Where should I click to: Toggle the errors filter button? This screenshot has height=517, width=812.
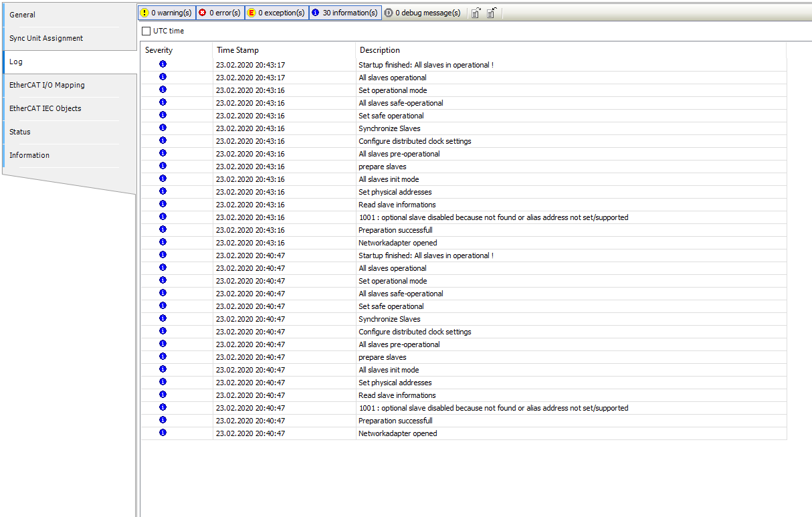point(219,13)
